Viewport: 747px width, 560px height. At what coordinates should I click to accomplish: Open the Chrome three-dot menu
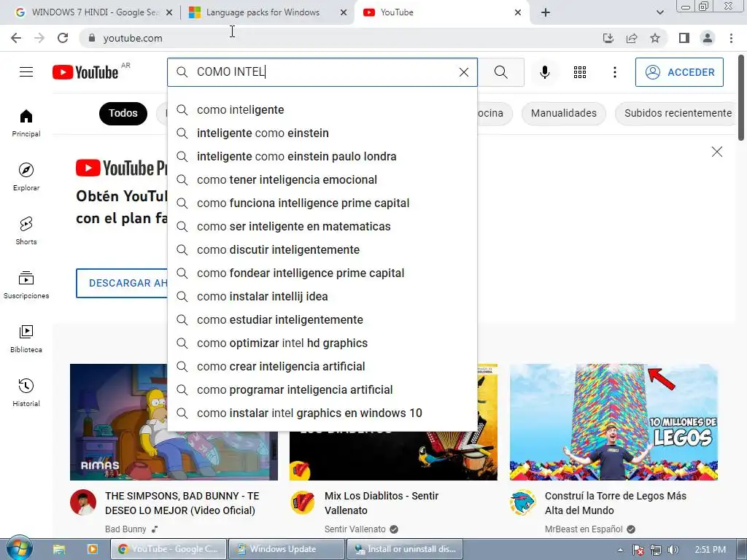731,38
